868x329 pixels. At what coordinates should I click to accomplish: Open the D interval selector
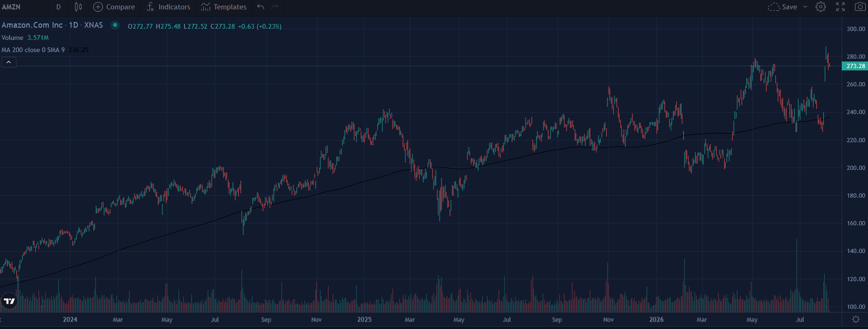(58, 7)
